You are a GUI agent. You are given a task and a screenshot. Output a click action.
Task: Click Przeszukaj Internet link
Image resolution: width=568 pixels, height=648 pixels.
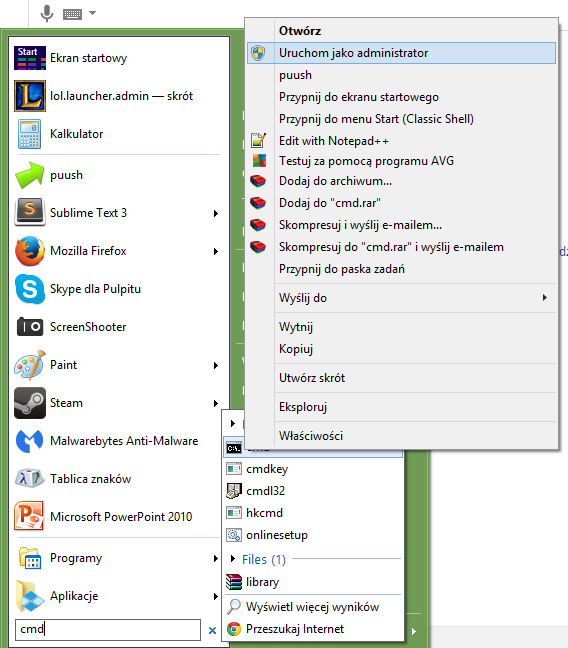(295, 629)
